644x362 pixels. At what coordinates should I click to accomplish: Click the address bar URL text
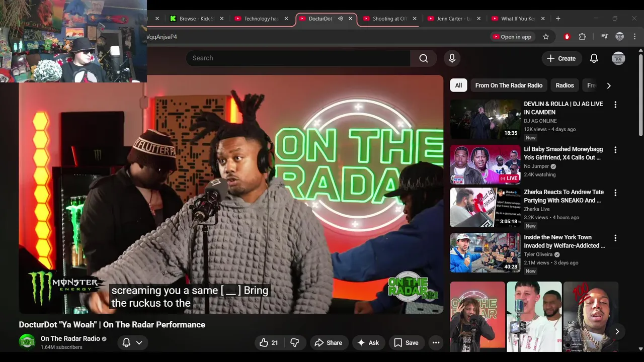point(162,37)
